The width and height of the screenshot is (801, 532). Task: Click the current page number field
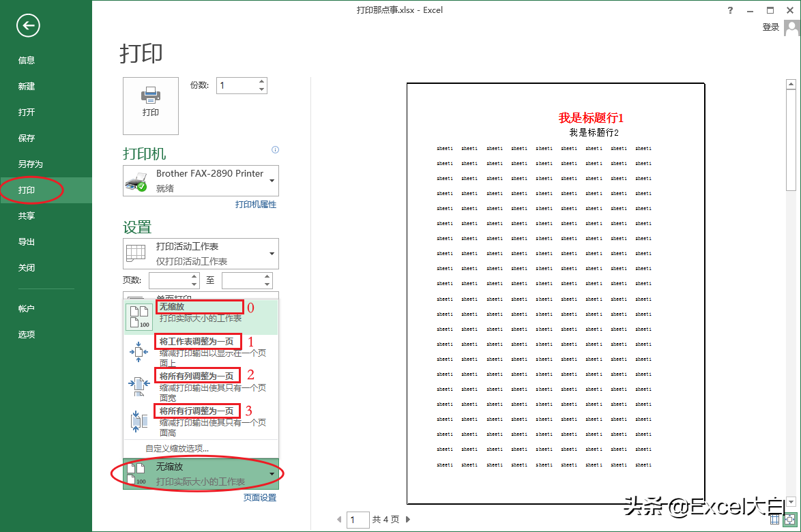click(x=358, y=520)
